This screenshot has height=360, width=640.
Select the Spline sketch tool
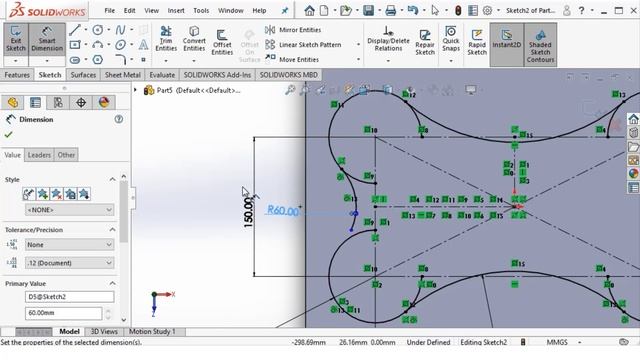click(x=120, y=30)
